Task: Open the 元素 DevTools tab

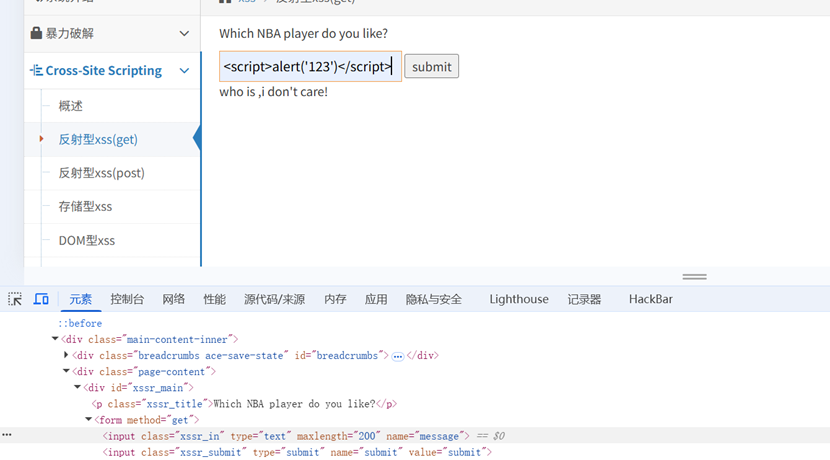Action: click(80, 299)
